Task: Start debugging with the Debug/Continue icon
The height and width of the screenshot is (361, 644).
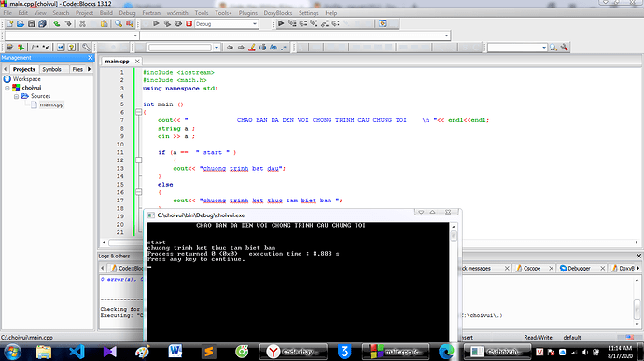Action: click(x=281, y=24)
